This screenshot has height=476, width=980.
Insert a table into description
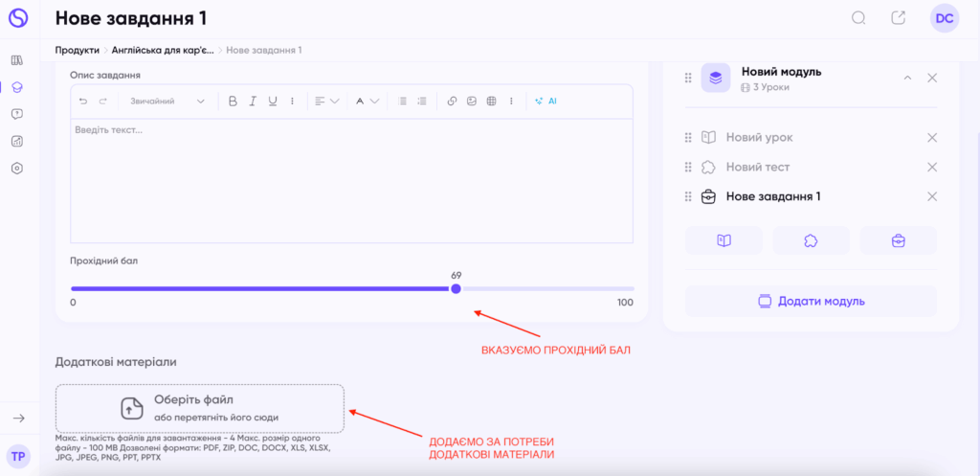[x=491, y=101]
